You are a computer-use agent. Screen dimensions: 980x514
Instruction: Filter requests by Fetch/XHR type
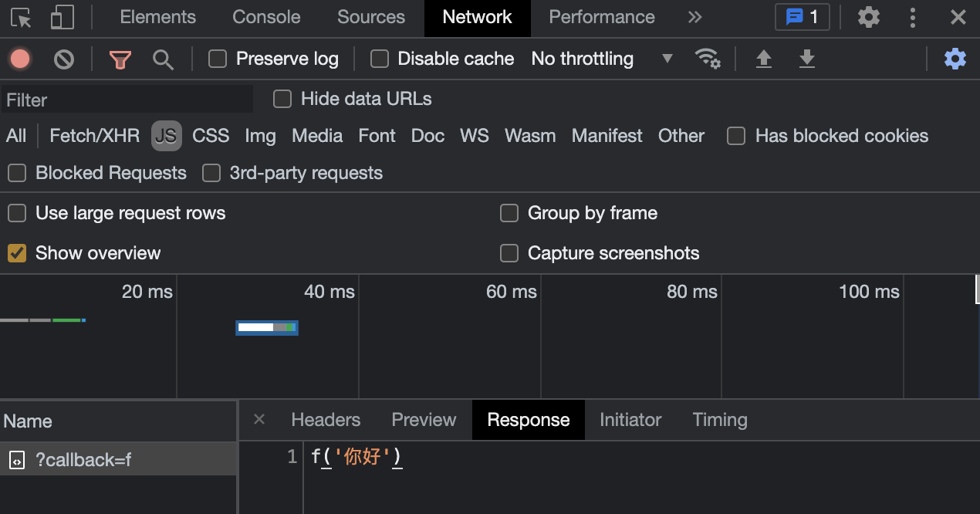click(x=94, y=136)
